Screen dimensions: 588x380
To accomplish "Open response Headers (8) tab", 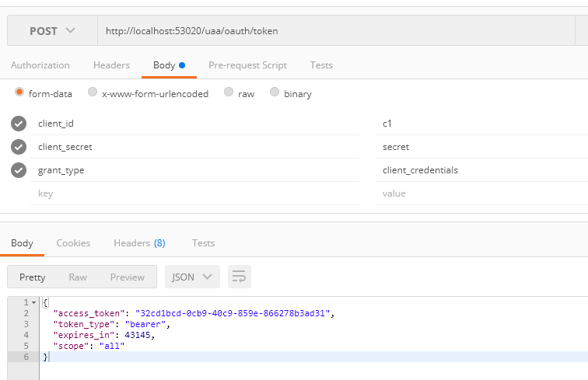I will tap(139, 243).
